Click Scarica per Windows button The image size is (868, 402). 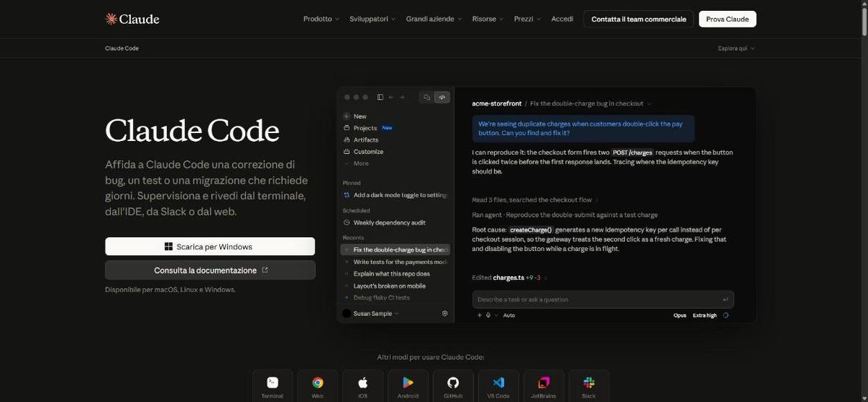click(210, 247)
